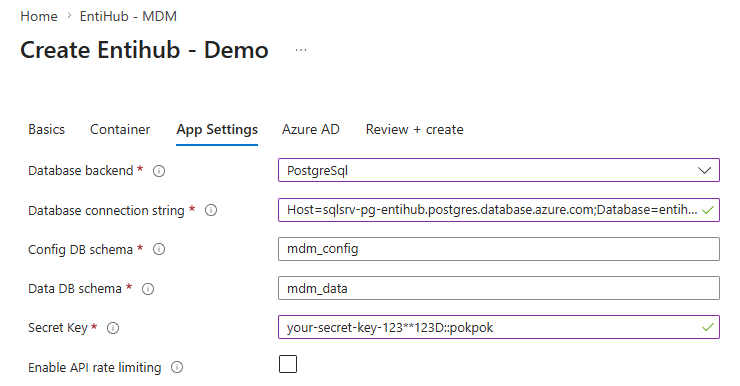Select the 'Database connection string' label
740x386 pixels.
(106, 210)
